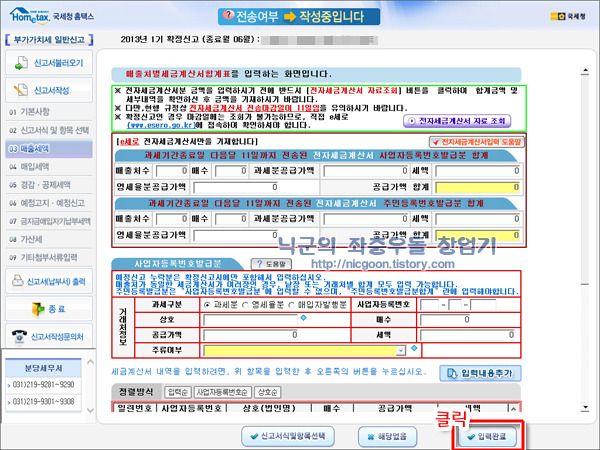Open 09 기타첨부서류입력 menu item
Screen dimensions: 600x450
(49, 258)
